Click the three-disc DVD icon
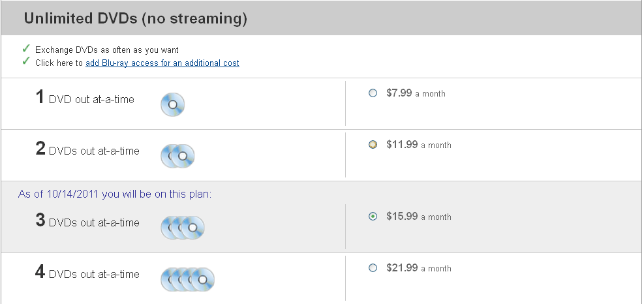The image size is (644, 304). (x=183, y=228)
